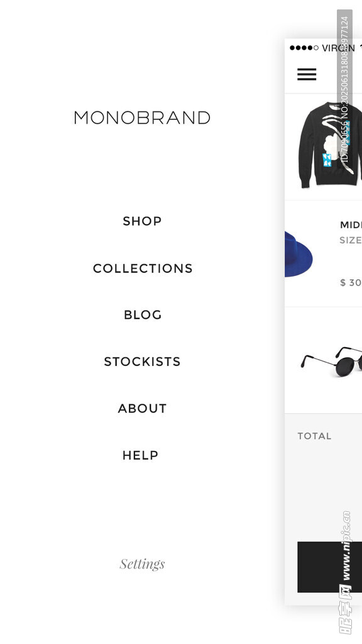Viewport: 362px width, 644px height.
Task: Open the STOCKISTS page
Action: [142, 362]
